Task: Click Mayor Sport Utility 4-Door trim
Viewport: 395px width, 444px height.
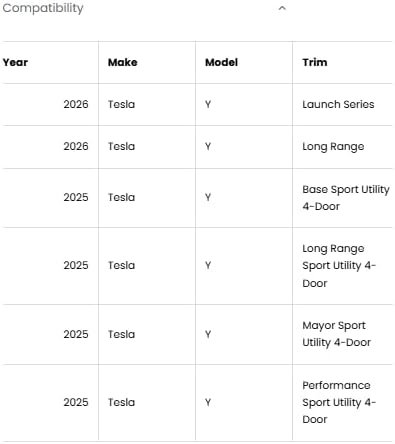Action: pyautogui.click(x=336, y=334)
